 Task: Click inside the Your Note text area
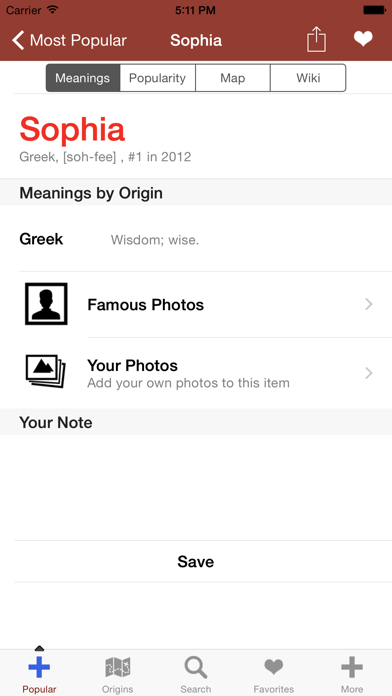[x=196, y=487]
